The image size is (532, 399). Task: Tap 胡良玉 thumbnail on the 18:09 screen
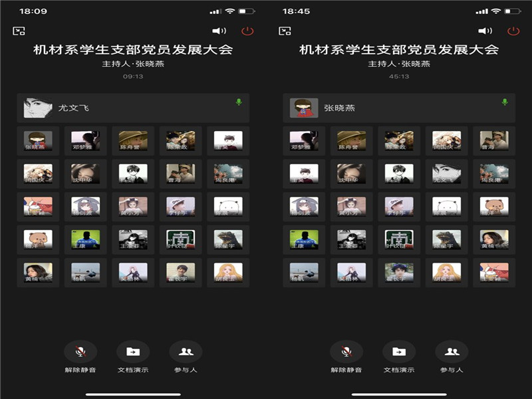(228, 273)
